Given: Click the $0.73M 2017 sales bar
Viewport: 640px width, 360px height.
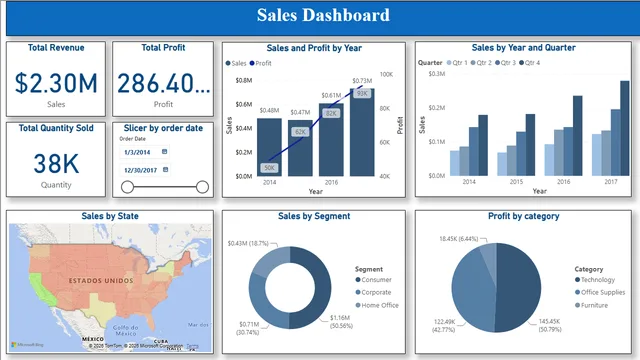Looking at the screenshot, I should (x=362, y=132).
